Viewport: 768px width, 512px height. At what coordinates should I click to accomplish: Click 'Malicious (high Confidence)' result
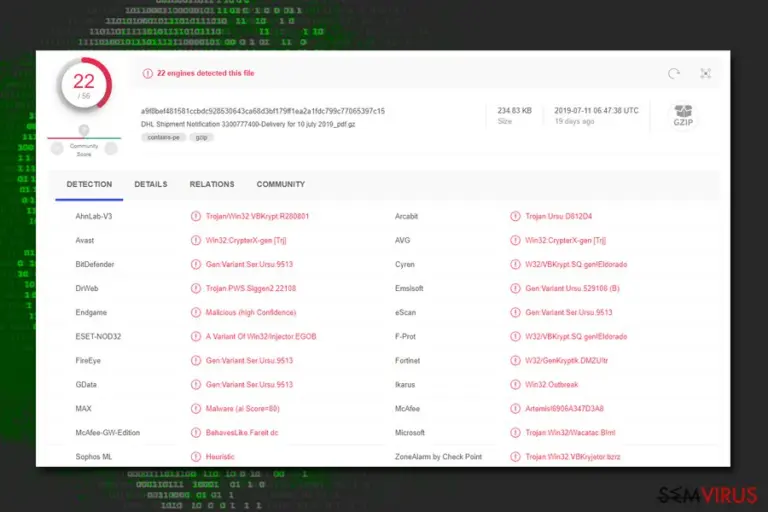(x=251, y=312)
